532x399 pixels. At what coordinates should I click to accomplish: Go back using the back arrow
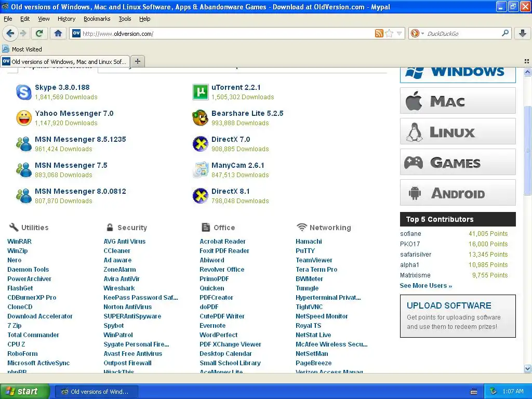10,33
